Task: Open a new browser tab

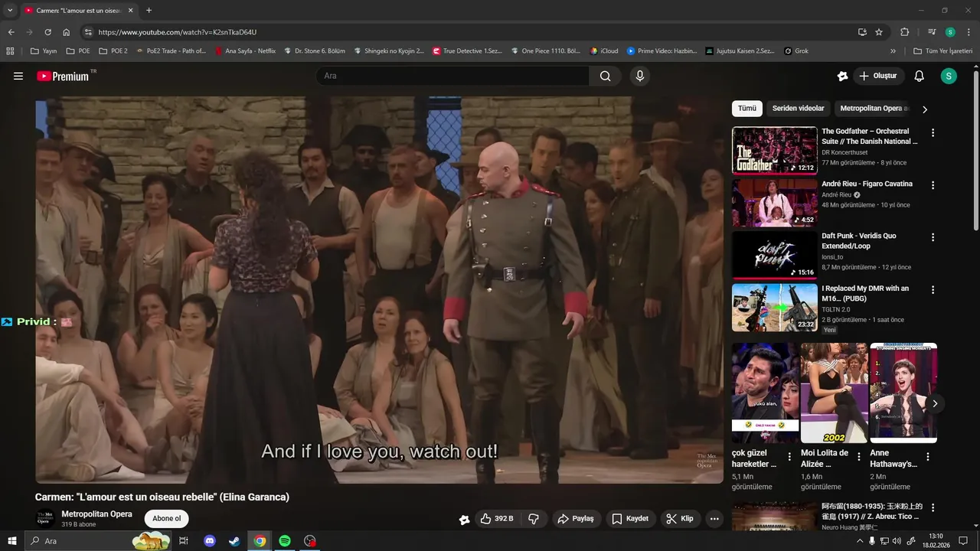Action: [x=149, y=10]
